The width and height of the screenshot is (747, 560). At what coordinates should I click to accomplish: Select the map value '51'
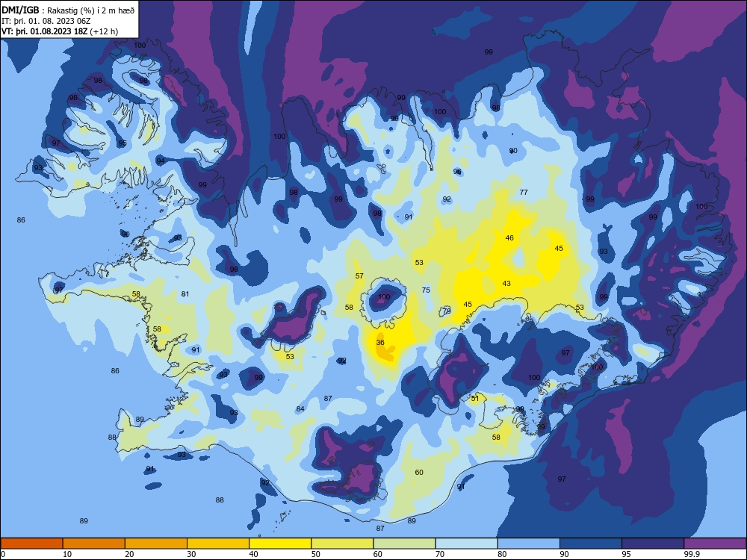click(x=475, y=399)
